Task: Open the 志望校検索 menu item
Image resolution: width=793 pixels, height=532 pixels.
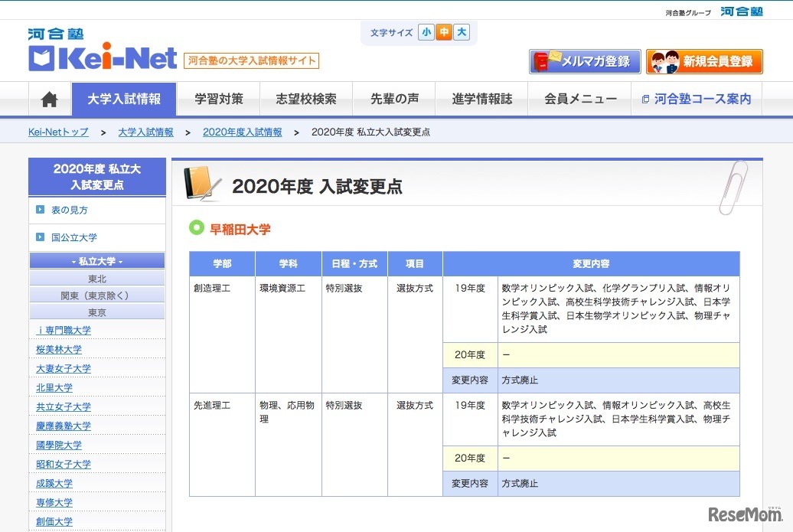Action: pos(306,99)
